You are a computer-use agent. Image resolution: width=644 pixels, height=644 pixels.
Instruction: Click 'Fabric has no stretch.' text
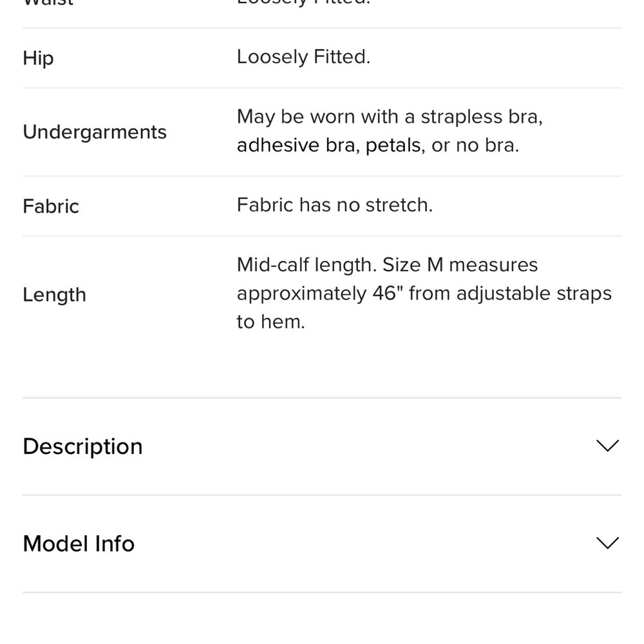coord(335,205)
